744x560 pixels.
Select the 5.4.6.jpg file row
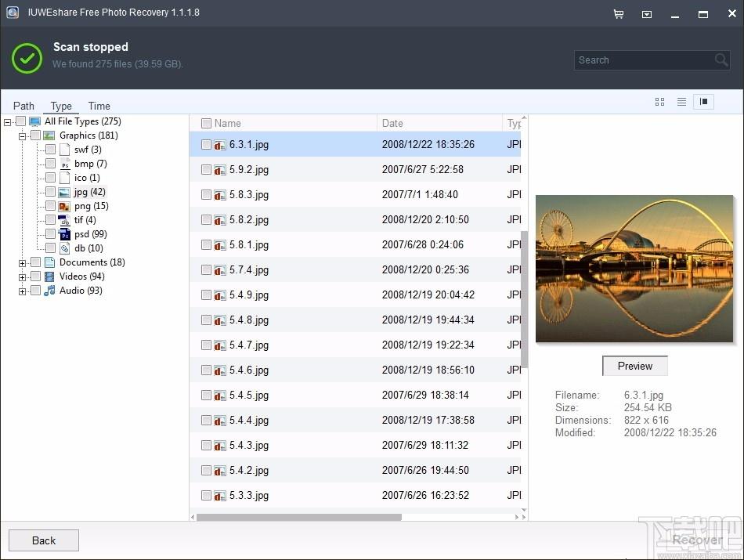click(355, 370)
